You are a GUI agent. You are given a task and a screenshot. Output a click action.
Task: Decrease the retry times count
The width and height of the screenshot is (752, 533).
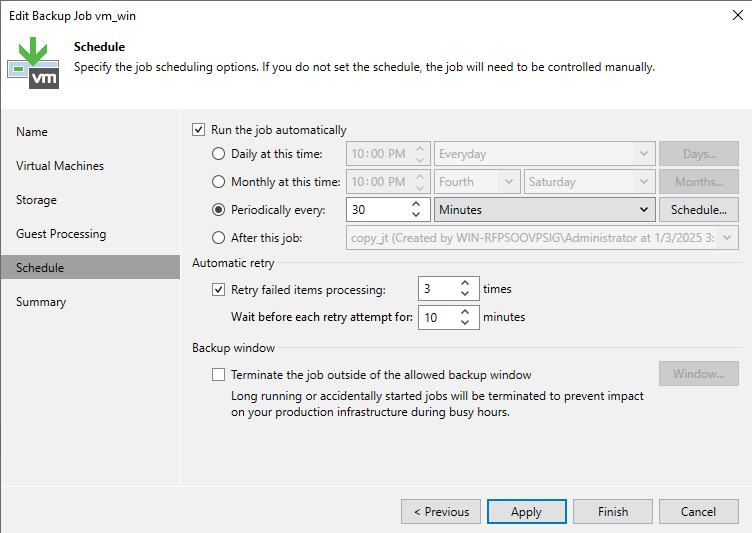click(x=465, y=295)
